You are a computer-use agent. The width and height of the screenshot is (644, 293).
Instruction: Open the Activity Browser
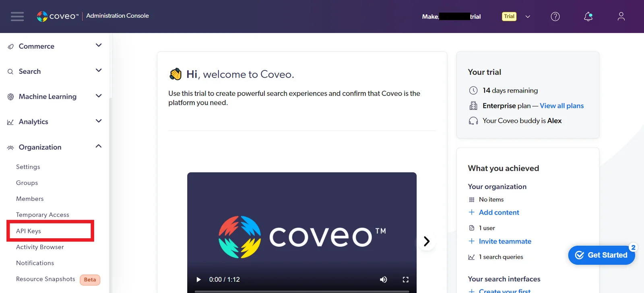(x=40, y=247)
